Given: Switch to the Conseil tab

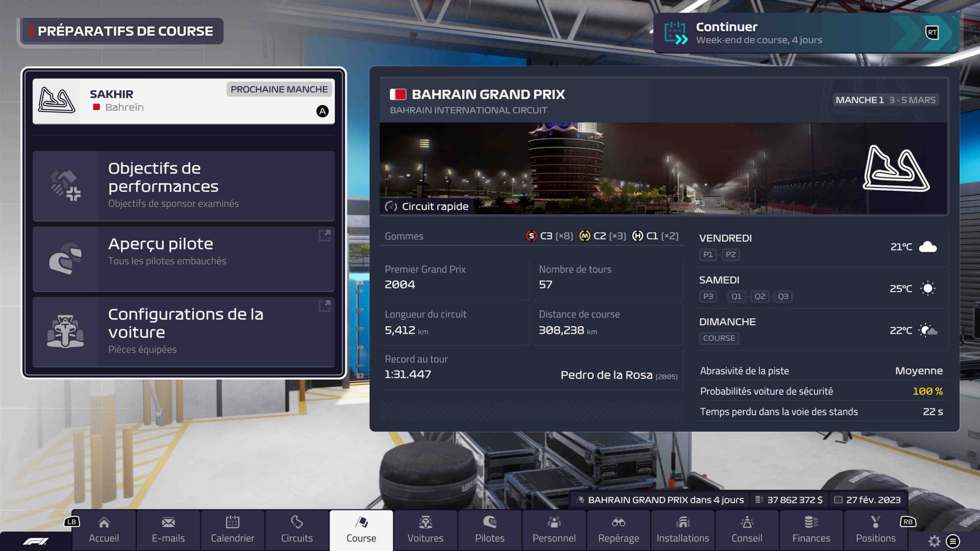Looking at the screenshot, I should (747, 530).
